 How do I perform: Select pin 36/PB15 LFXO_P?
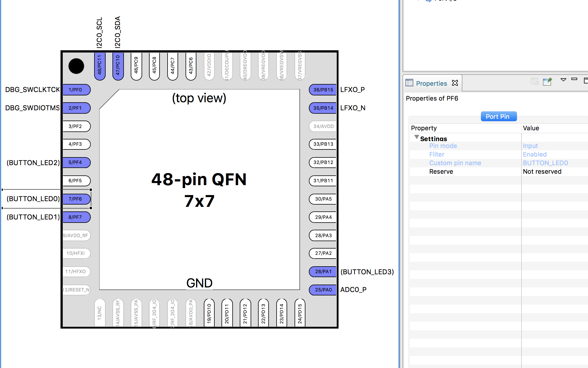coord(323,90)
